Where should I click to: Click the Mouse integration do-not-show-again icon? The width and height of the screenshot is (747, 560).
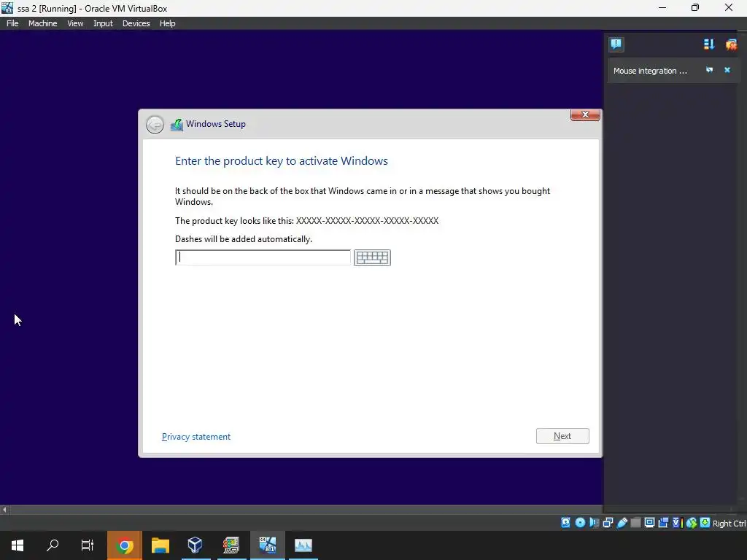coord(709,70)
